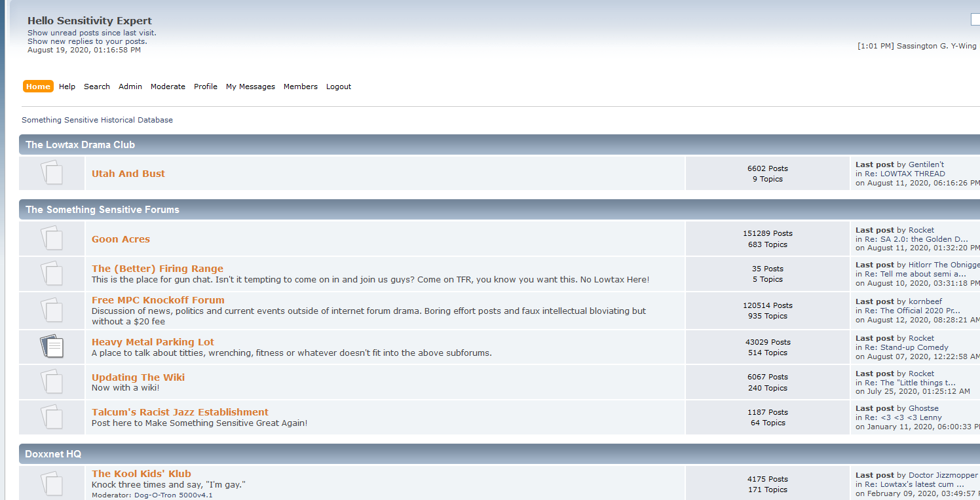Viewport: 980px width, 500px height.
Task: Open last post Re: The Official 2020 Pr...
Action: coord(913,311)
